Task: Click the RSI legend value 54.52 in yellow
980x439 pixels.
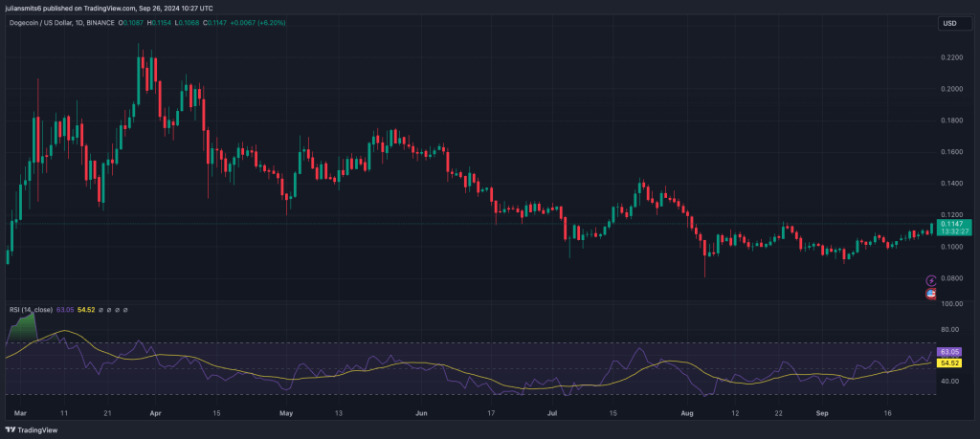Action: (x=86, y=309)
